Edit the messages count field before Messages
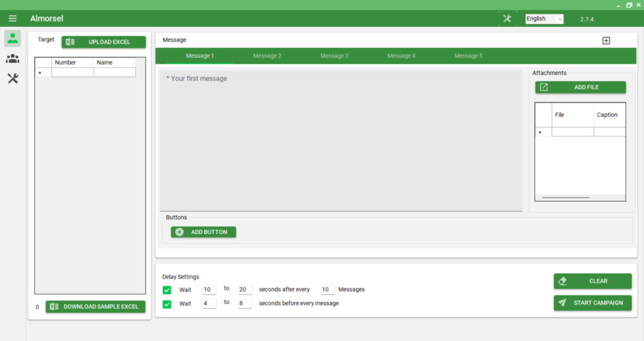Screen dimensions: 644x341 click(327, 290)
